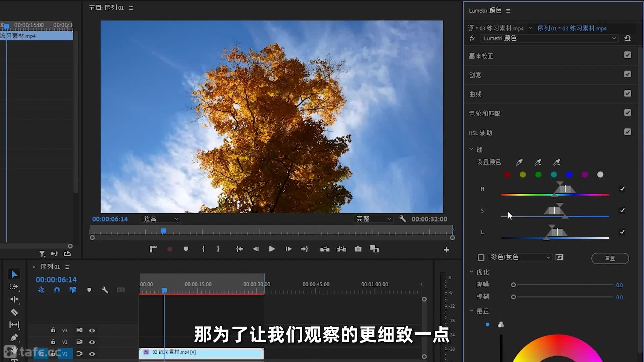The height and width of the screenshot is (362, 644).
Task: Pick the red color swatch
Action: pyautogui.click(x=507, y=175)
